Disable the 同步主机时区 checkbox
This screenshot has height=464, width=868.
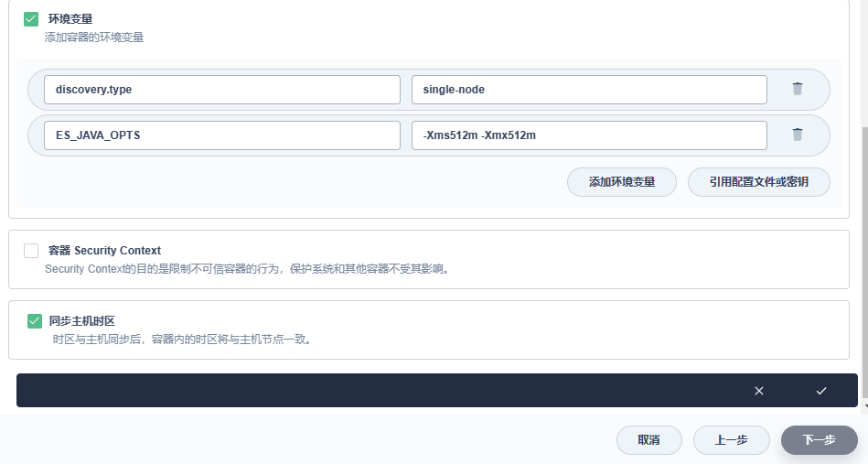[35, 321]
